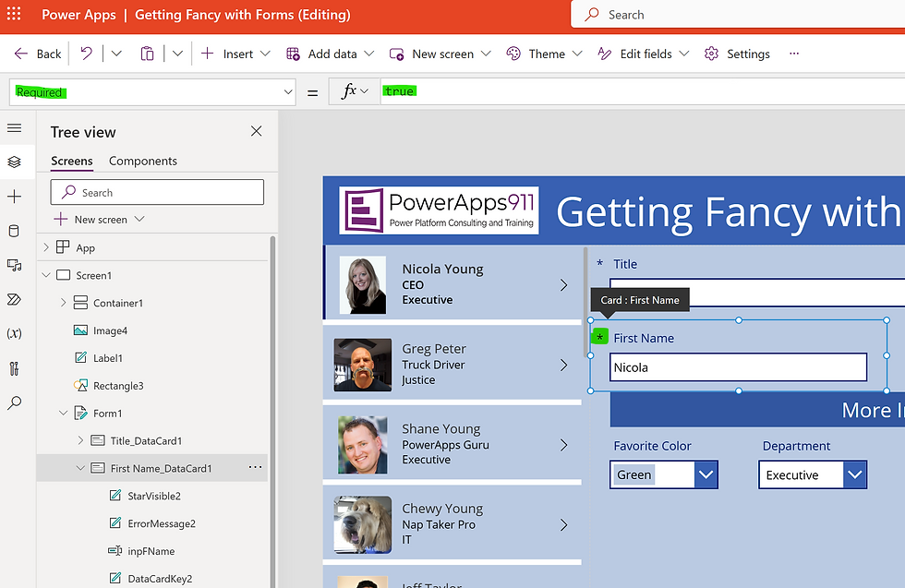Click the Paste clipboard icon

(147, 54)
